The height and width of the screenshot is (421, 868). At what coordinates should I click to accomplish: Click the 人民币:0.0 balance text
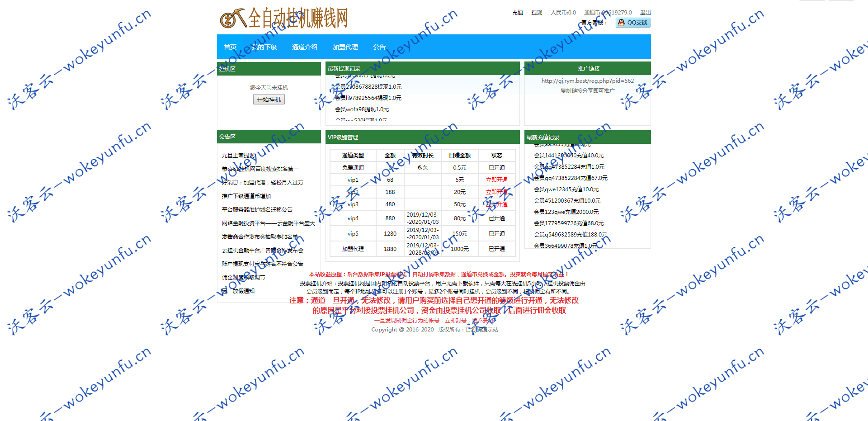[x=563, y=13]
